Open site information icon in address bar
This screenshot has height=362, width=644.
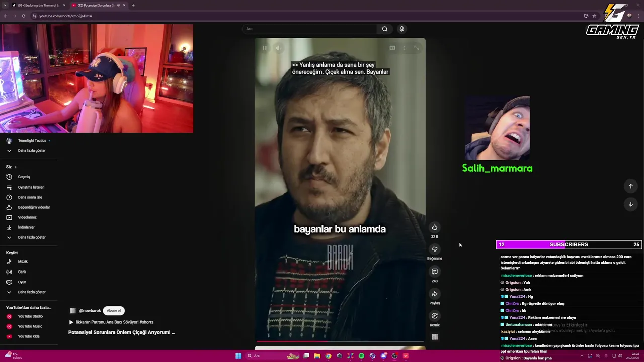(x=35, y=16)
